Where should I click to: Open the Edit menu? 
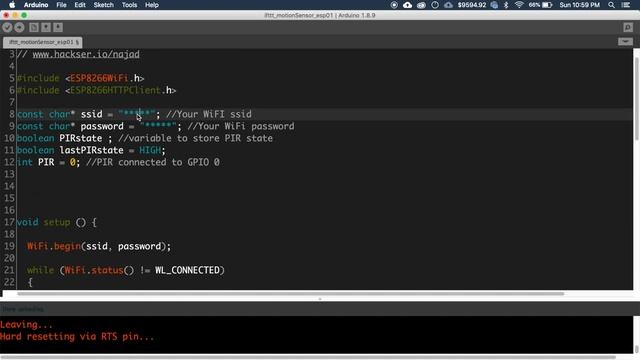[80, 5]
